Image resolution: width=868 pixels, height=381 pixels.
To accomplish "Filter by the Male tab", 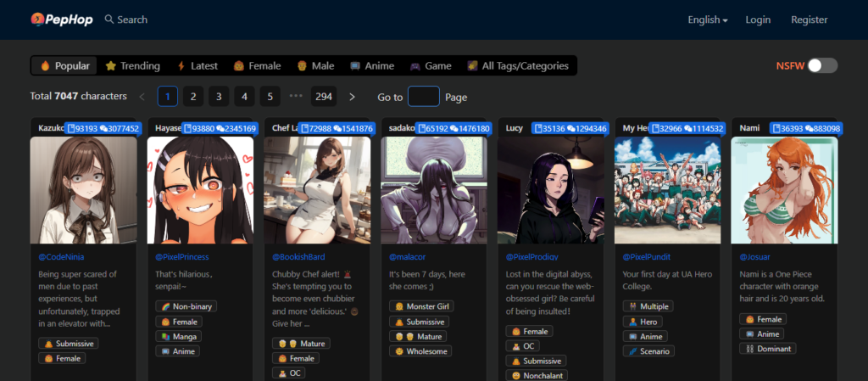I will tap(315, 66).
